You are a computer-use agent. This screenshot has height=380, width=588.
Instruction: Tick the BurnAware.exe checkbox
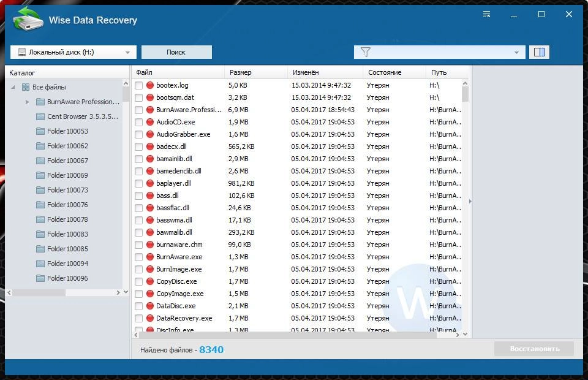139,257
